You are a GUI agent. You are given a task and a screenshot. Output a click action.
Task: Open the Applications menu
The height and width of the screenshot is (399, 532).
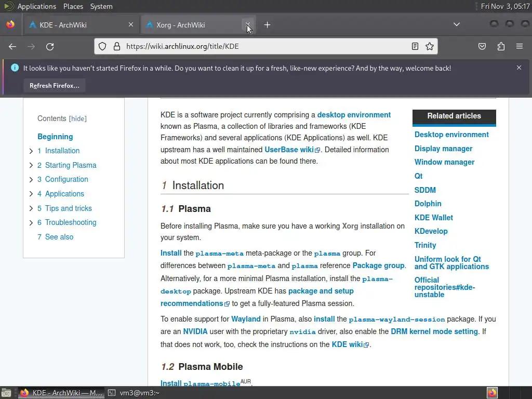click(x=37, y=6)
